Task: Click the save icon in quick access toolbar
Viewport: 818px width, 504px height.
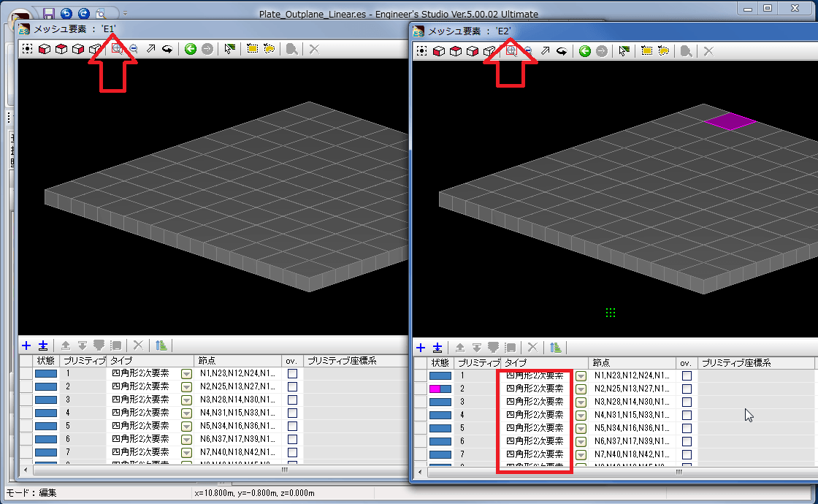Action: (x=49, y=13)
